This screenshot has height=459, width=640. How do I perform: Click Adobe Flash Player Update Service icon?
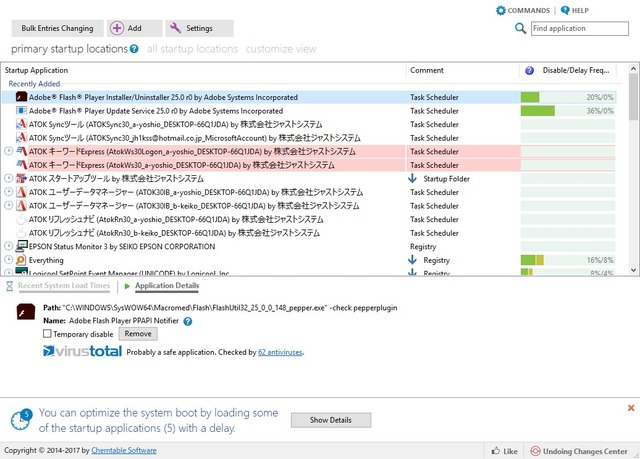(x=21, y=111)
